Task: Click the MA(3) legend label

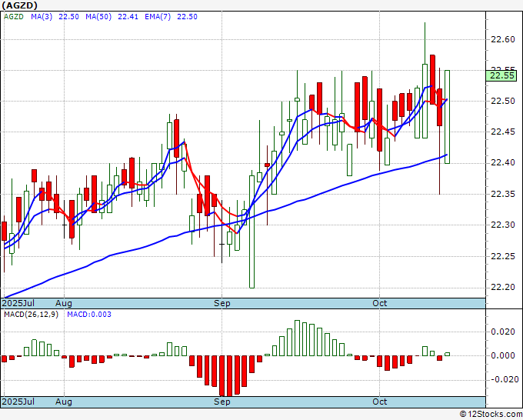Action: click(x=42, y=17)
